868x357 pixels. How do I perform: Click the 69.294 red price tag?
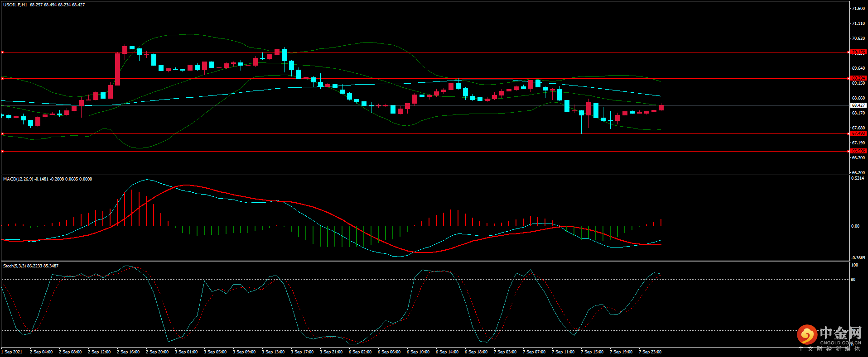858,78
